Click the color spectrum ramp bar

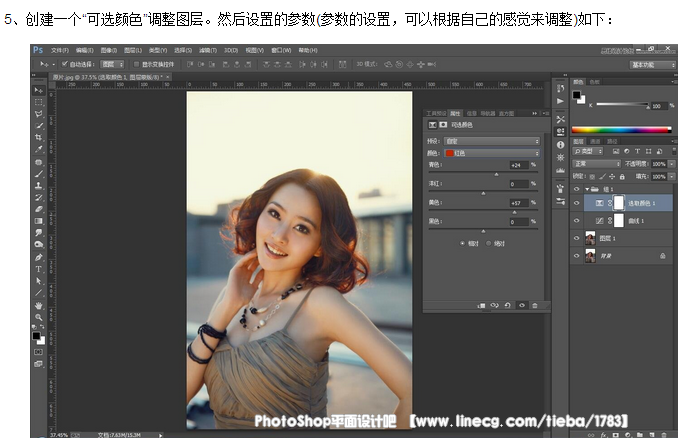coord(621,129)
